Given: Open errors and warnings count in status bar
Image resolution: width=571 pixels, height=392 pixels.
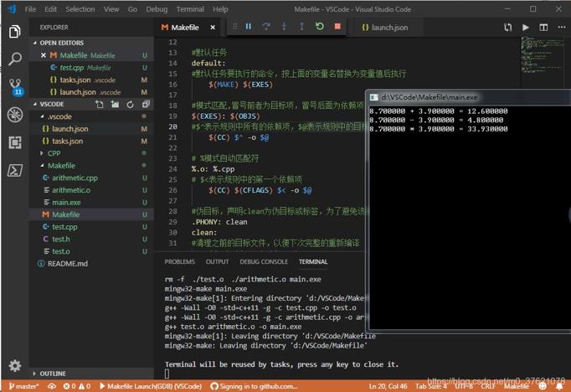Looking at the screenshot, I should [77, 386].
